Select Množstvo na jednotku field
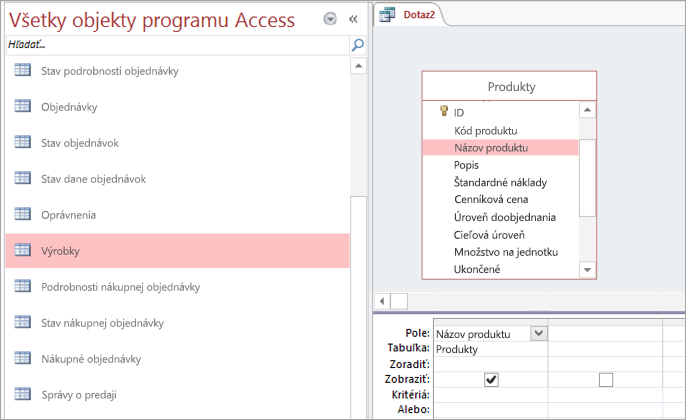 pos(500,252)
